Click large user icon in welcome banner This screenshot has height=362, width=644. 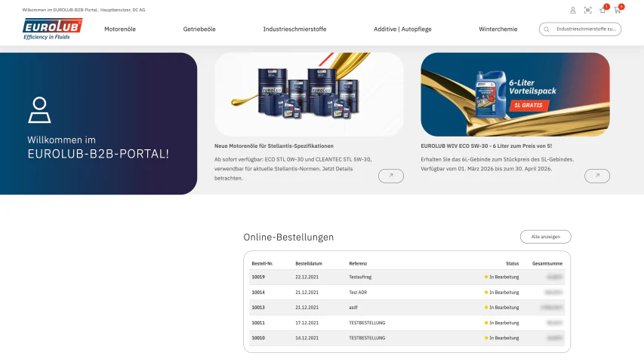click(39, 109)
